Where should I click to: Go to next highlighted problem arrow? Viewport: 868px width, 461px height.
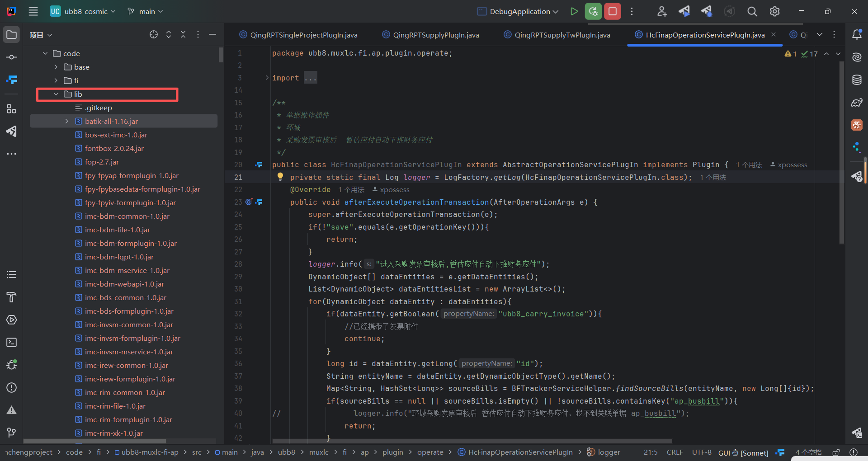pos(838,54)
